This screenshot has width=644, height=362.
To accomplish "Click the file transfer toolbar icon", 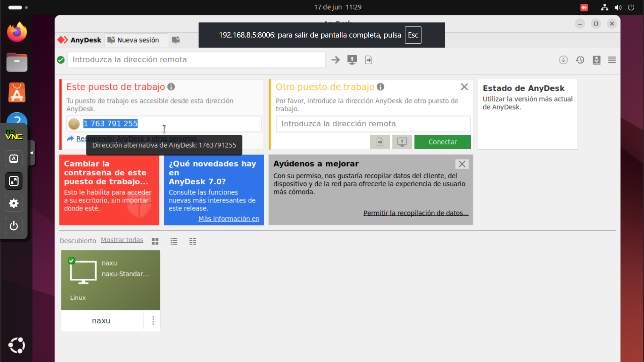I will point(369,60).
